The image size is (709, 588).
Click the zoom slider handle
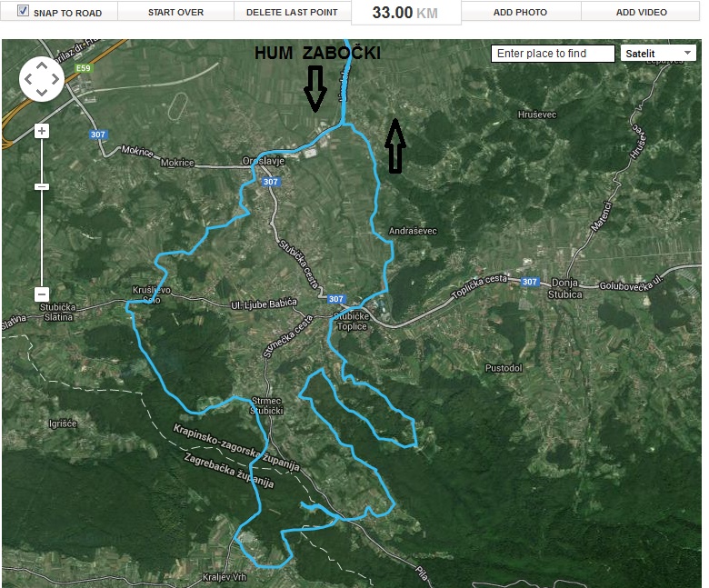pyautogui.click(x=41, y=186)
